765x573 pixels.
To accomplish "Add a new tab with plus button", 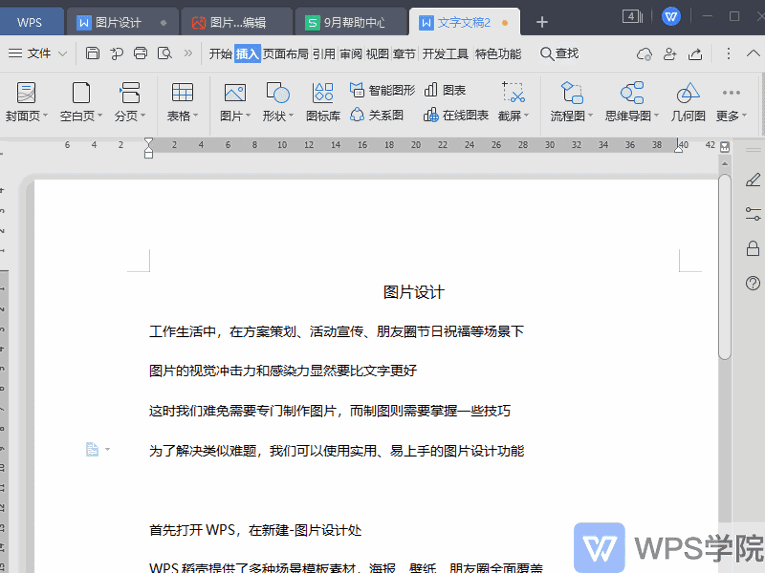I will (x=542, y=22).
